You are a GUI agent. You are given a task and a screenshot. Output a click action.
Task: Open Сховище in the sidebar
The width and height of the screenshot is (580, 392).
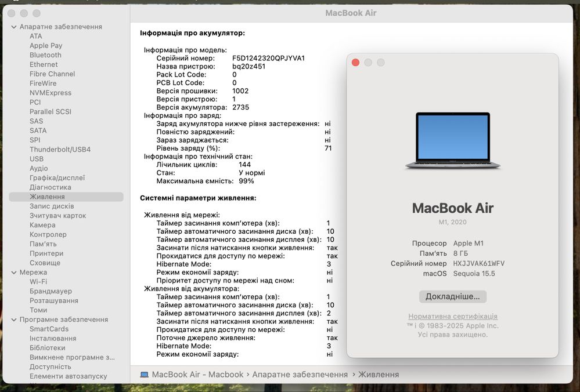click(45, 263)
